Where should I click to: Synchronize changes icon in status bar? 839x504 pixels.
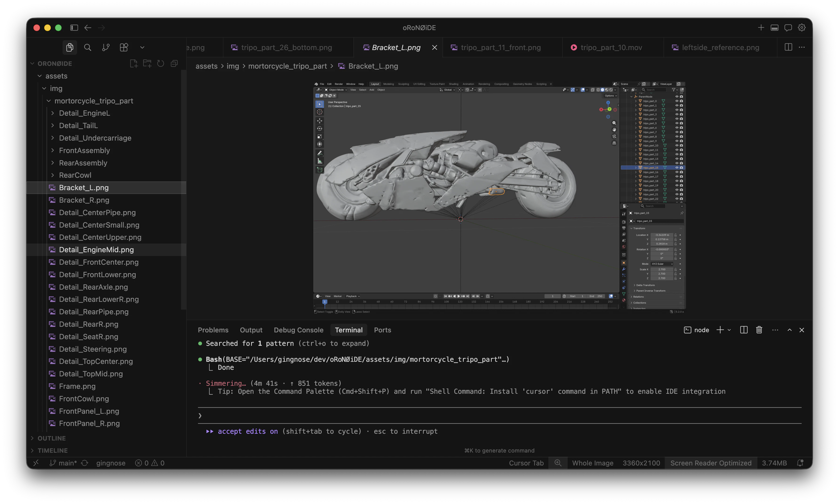coord(85,463)
